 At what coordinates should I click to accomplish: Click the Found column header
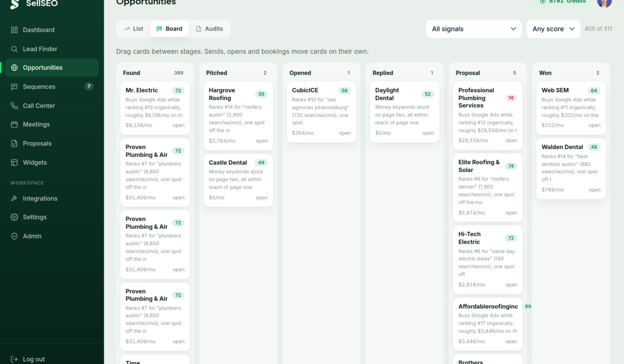pos(132,73)
